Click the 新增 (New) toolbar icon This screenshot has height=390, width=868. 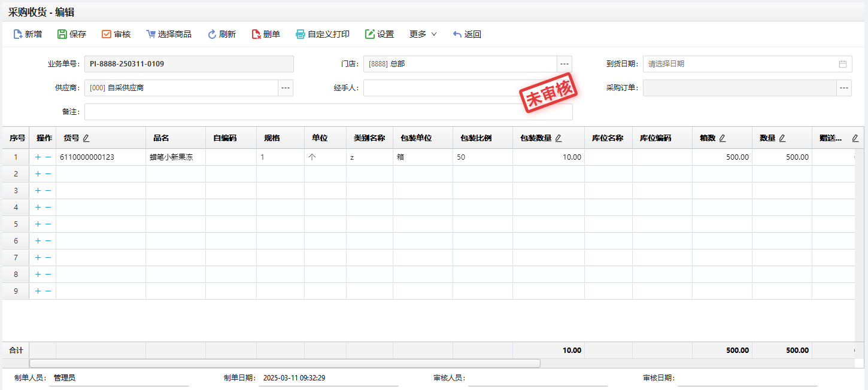click(x=18, y=35)
